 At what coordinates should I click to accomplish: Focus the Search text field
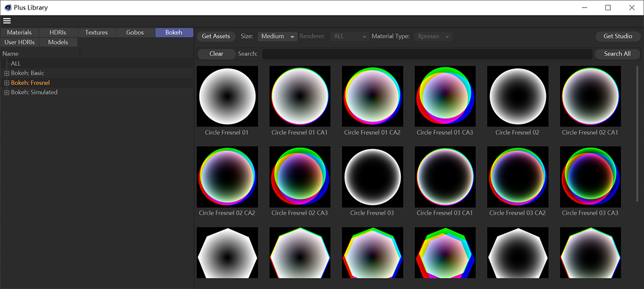click(427, 54)
